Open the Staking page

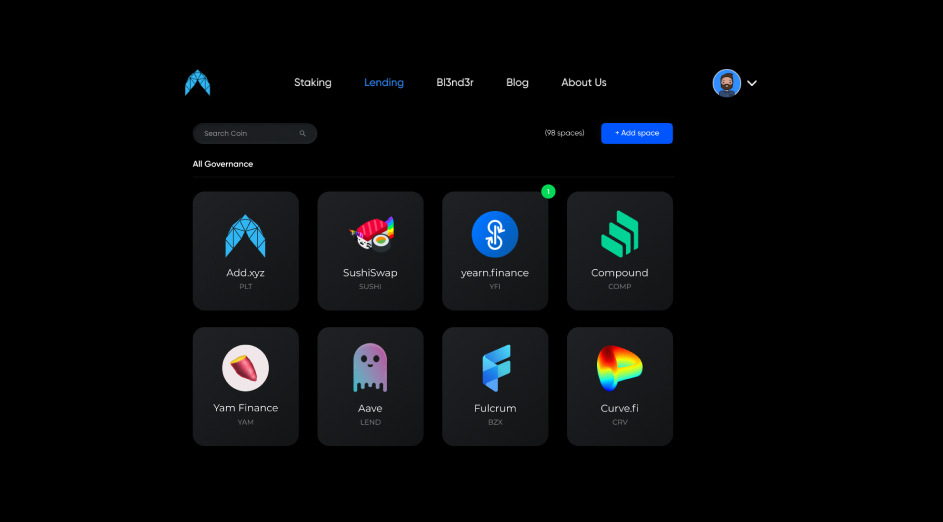click(313, 82)
